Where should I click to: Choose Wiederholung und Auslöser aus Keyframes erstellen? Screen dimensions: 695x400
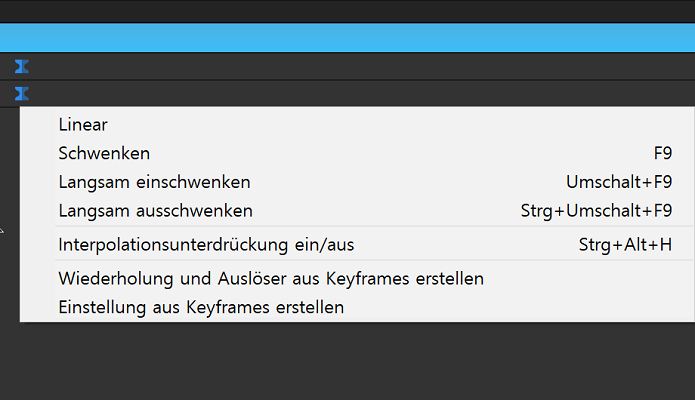(271, 278)
